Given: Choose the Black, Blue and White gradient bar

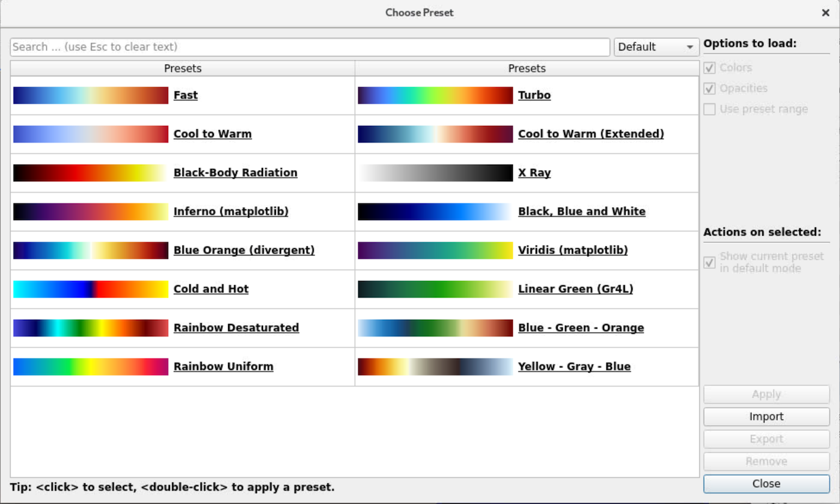Looking at the screenshot, I should click(x=435, y=211).
